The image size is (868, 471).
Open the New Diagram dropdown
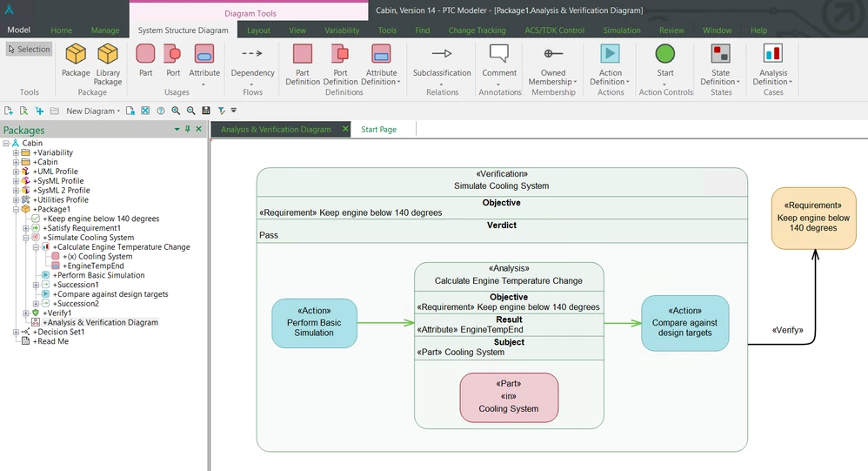pos(93,111)
